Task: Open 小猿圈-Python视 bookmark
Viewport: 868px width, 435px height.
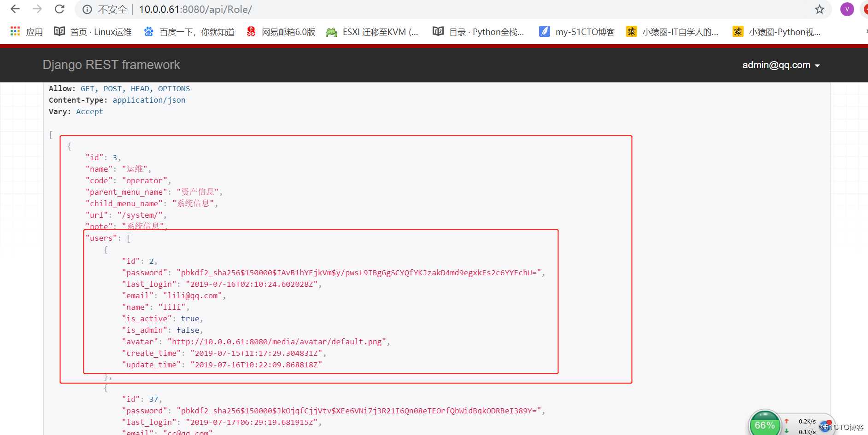Action: click(x=776, y=32)
